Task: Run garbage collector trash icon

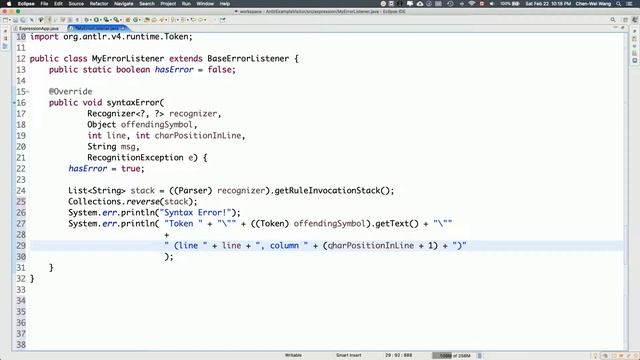Action: (x=480, y=356)
